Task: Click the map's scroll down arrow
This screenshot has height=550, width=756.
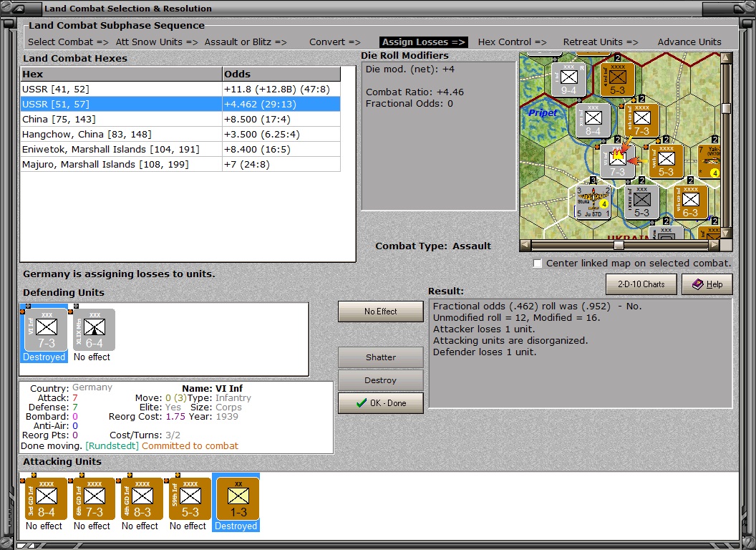Action: pyautogui.click(x=726, y=233)
